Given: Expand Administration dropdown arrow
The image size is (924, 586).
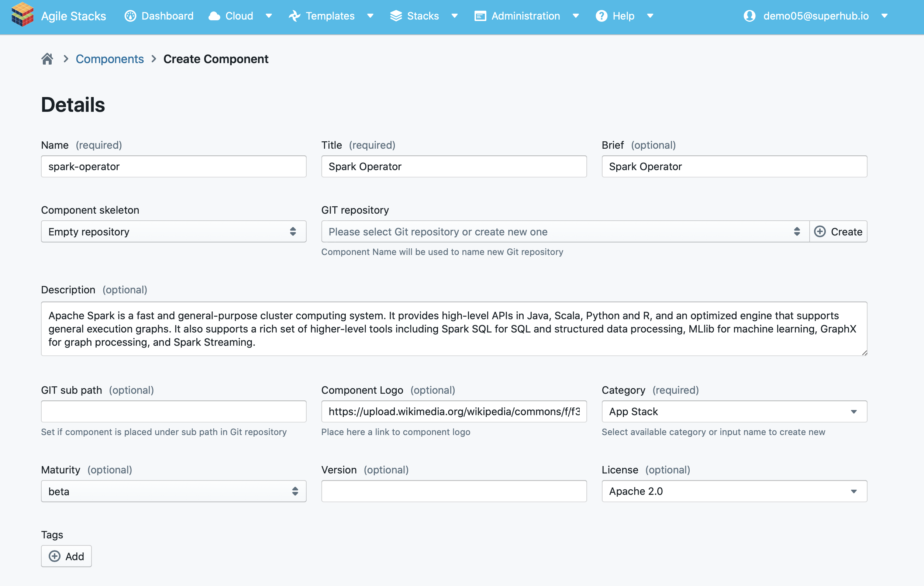Looking at the screenshot, I should 576,16.
